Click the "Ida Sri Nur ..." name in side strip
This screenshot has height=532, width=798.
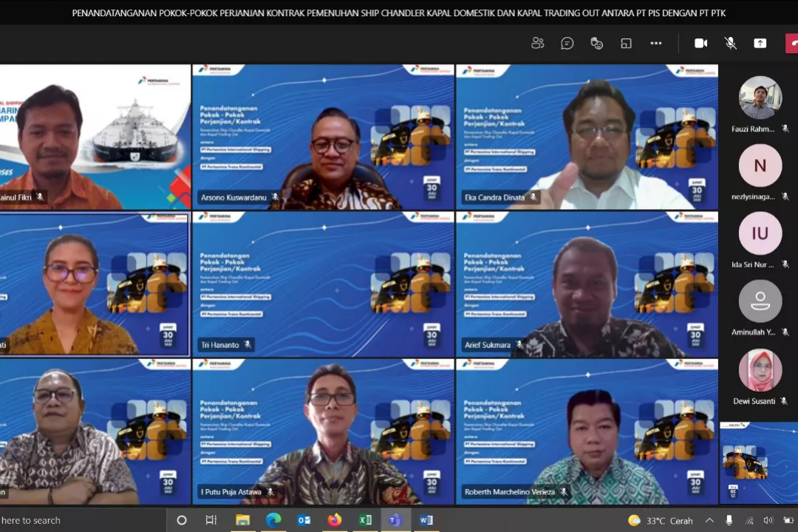coord(753,265)
